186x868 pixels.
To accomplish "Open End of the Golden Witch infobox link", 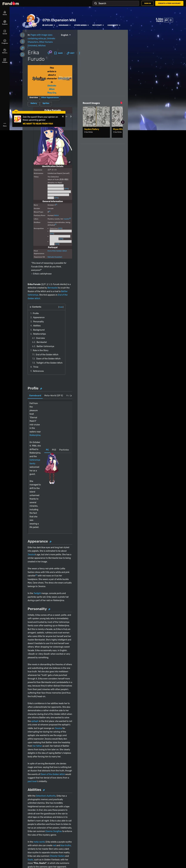I will click(x=57, y=251).
